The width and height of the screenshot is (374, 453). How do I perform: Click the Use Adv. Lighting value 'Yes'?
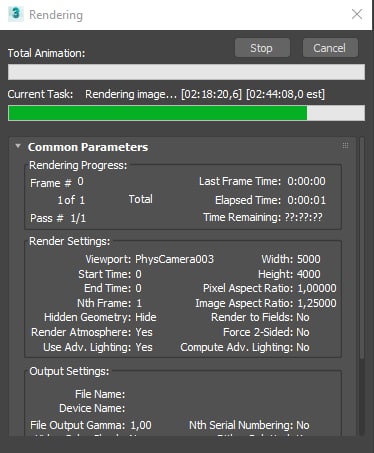click(144, 347)
